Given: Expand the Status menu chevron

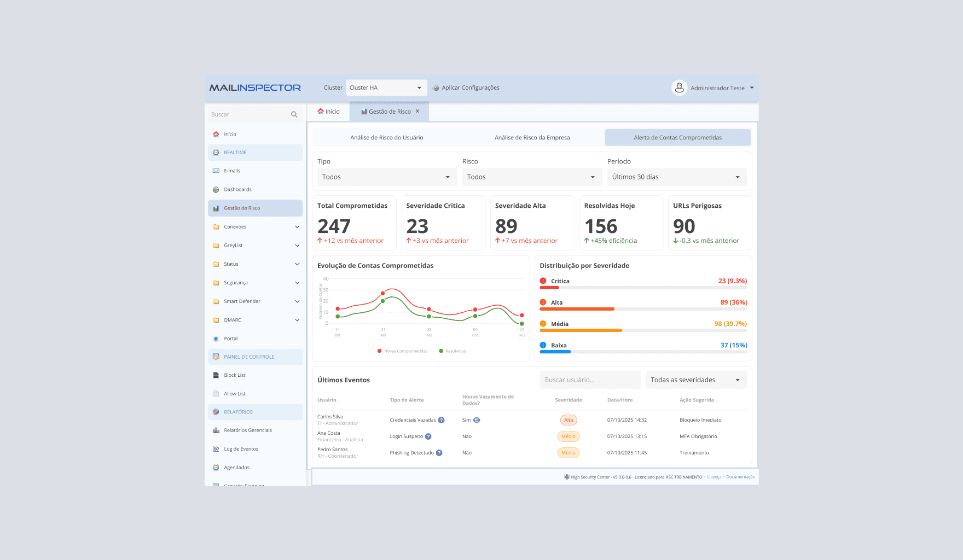Looking at the screenshot, I should coord(297,264).
